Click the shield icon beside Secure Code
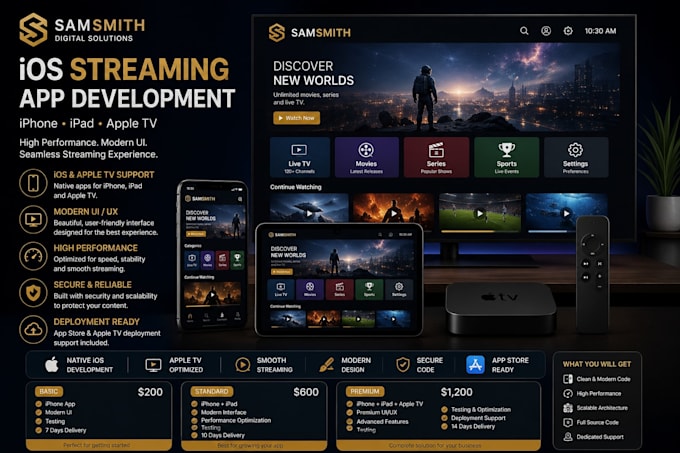 point(403,365)
